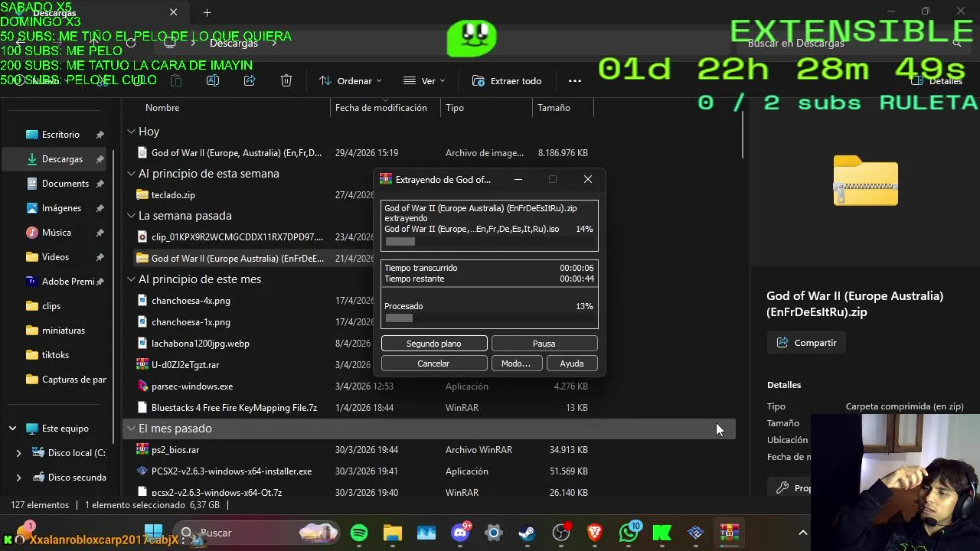Expand the Disco local (C:) node
The width and height of the screenshot is (980, 551).
(18, 453)
